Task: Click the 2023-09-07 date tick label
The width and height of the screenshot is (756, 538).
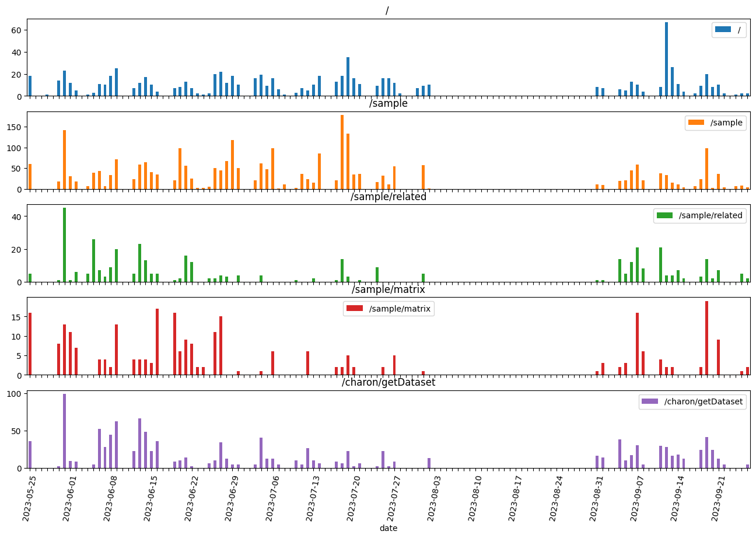Action: (x=638, y=498)
